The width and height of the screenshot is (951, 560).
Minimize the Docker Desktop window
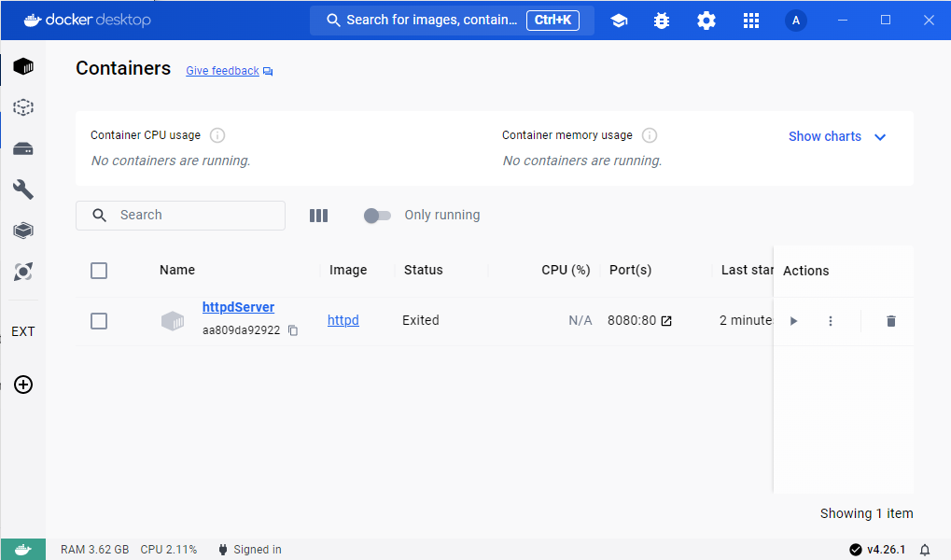[843, 20]
